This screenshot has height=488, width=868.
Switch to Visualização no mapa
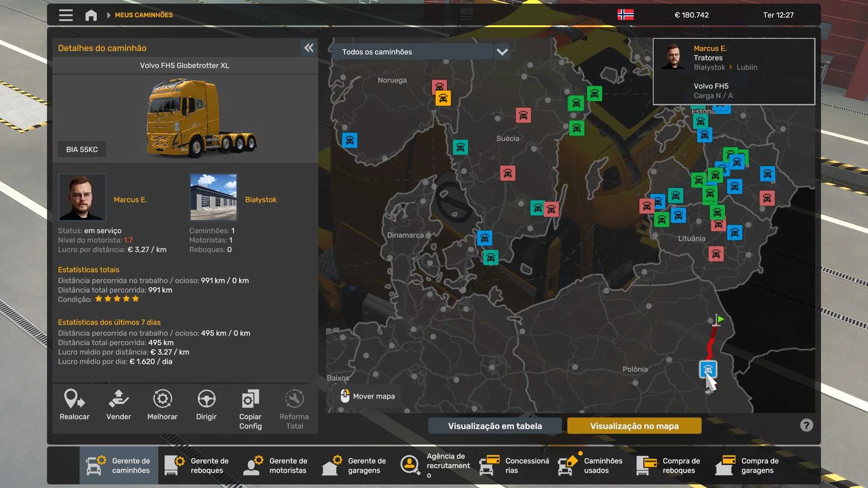[634, 426]
